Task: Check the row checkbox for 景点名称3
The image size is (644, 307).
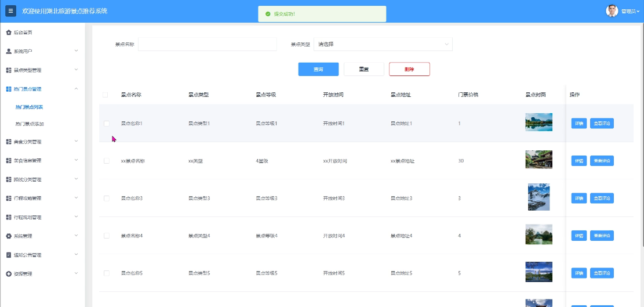Action: [107, 198]
